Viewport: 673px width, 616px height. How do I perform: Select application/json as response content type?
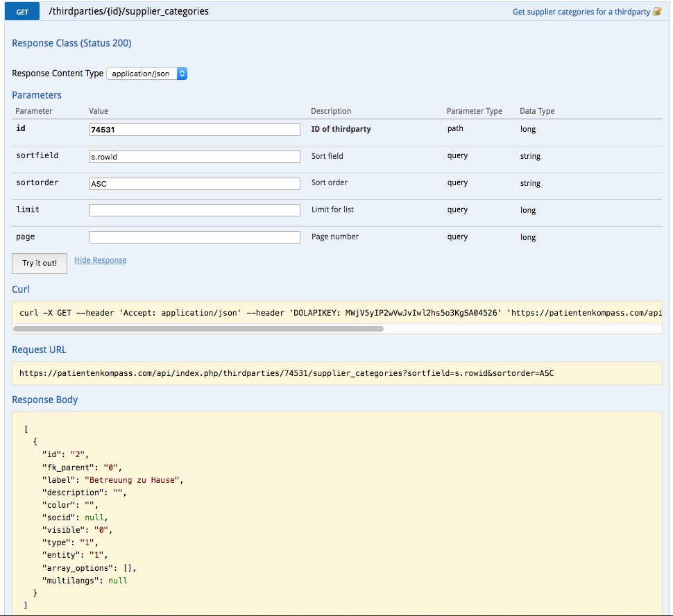(x=142, y=73)
